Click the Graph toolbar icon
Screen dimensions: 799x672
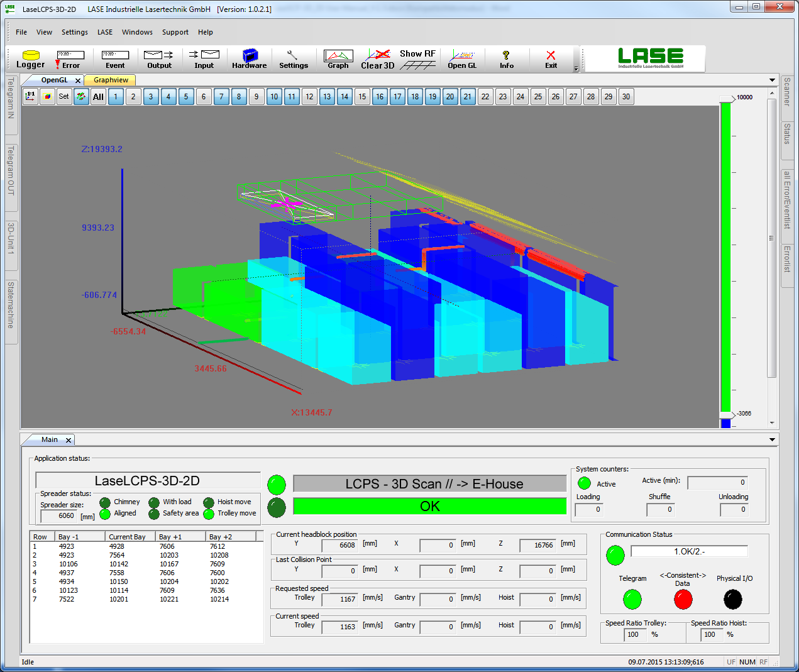tap(338, 59)
